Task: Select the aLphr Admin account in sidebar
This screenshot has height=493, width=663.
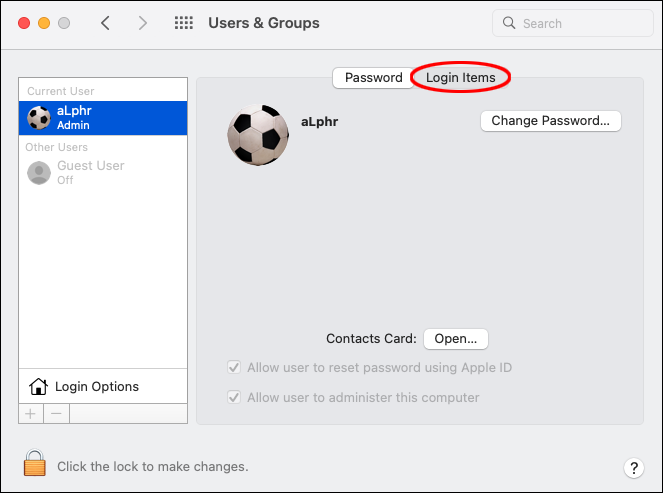Action: coord(103,118)
